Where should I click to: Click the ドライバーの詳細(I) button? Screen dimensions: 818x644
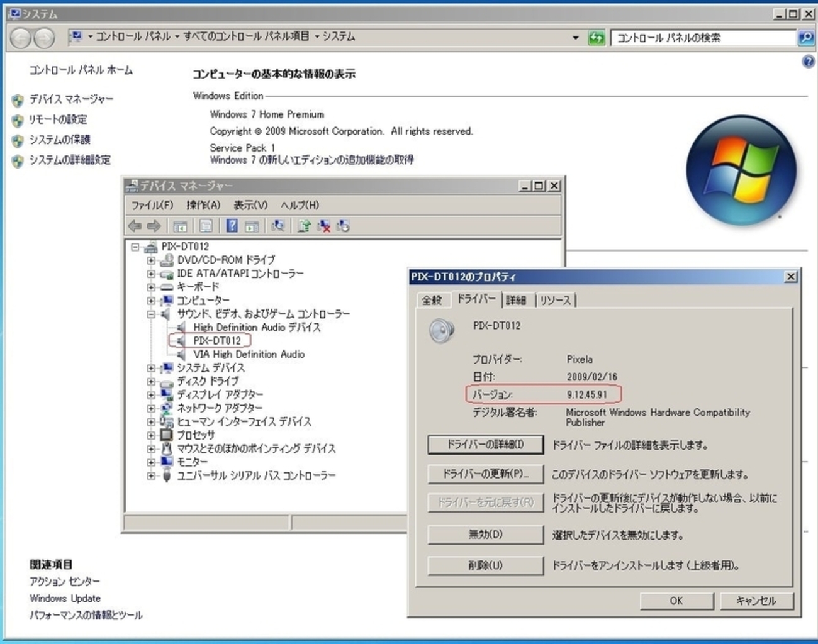pos(485,444)
